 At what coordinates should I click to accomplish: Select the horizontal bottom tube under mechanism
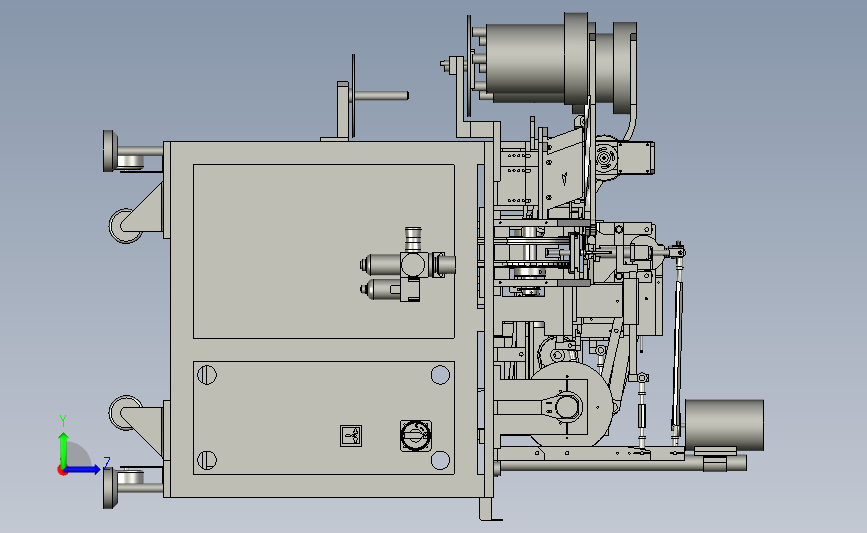(x=619, y=466)
